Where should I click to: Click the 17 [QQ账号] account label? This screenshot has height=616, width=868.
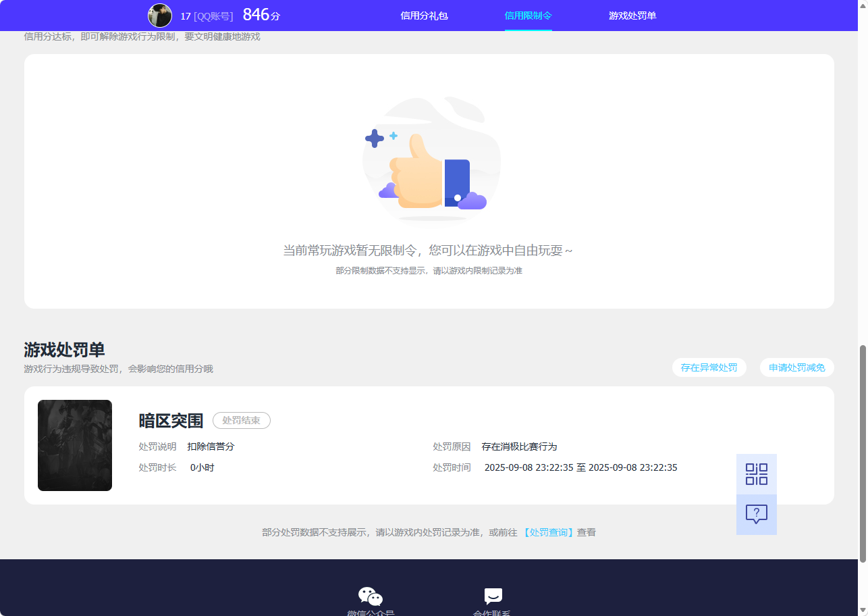pos(207,16)
